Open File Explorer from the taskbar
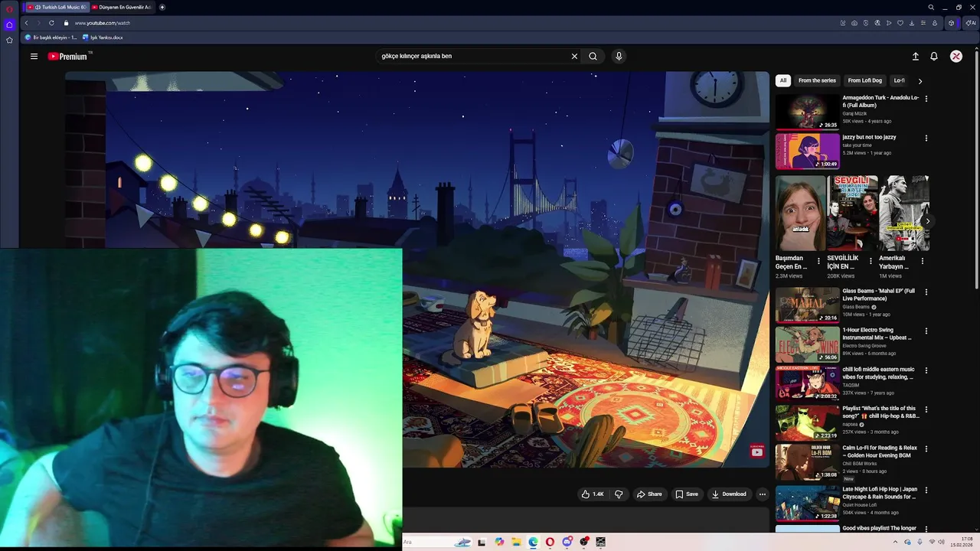 tap(517, 542)
